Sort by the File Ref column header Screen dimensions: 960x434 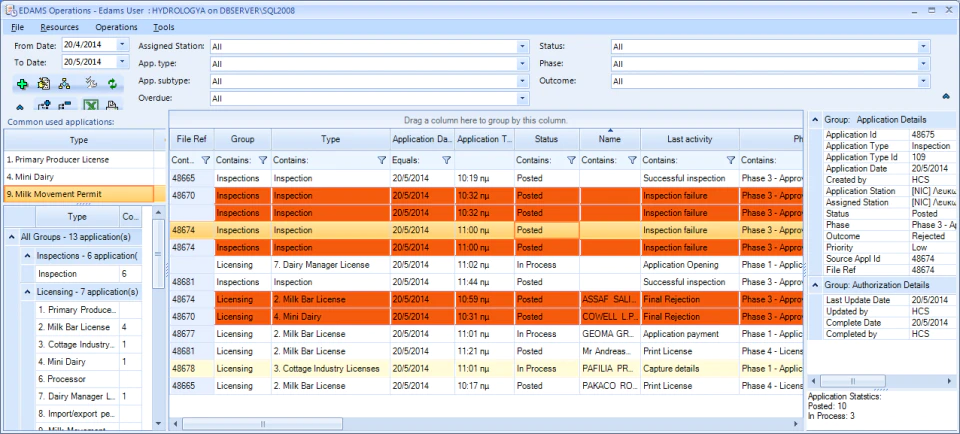coord(191,139)
